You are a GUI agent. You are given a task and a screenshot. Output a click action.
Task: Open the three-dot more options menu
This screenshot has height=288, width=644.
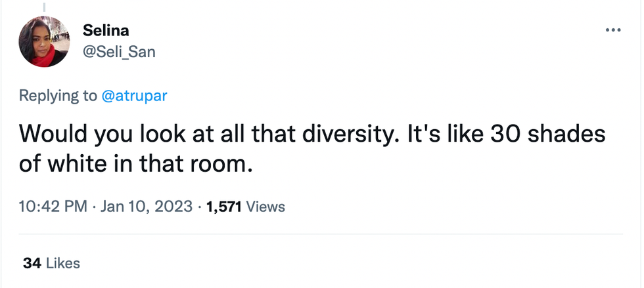612,30
